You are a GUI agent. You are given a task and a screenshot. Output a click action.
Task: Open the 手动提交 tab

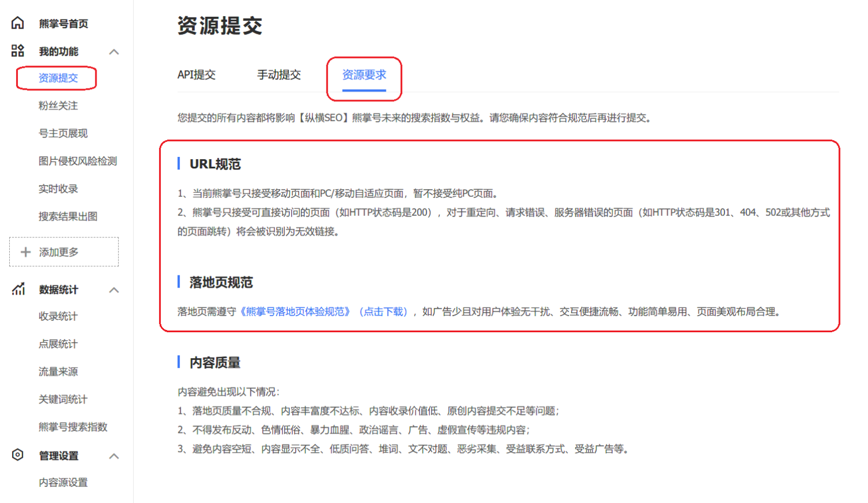click(x=279, y=75)
